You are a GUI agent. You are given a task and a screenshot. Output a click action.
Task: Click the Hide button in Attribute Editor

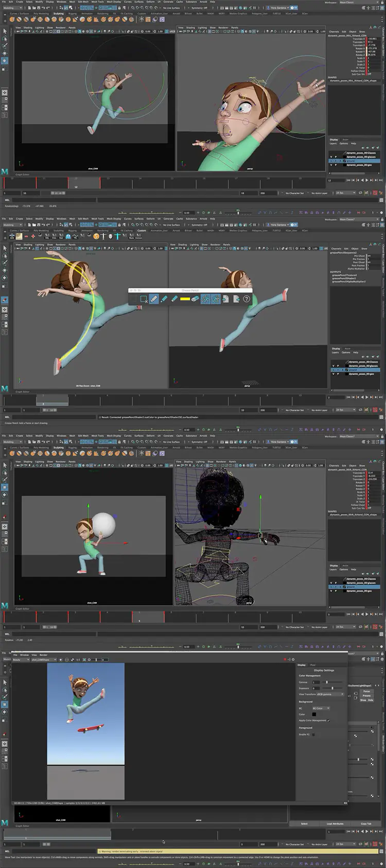point(371,700)
